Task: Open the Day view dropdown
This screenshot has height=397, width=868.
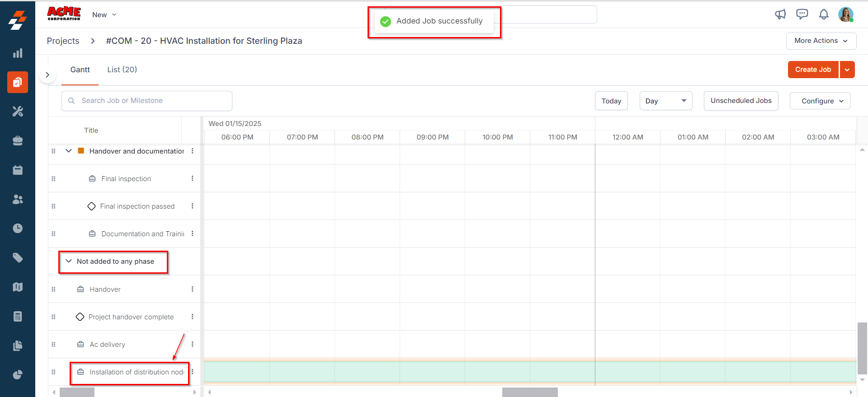Action: (x=665, y=101)
